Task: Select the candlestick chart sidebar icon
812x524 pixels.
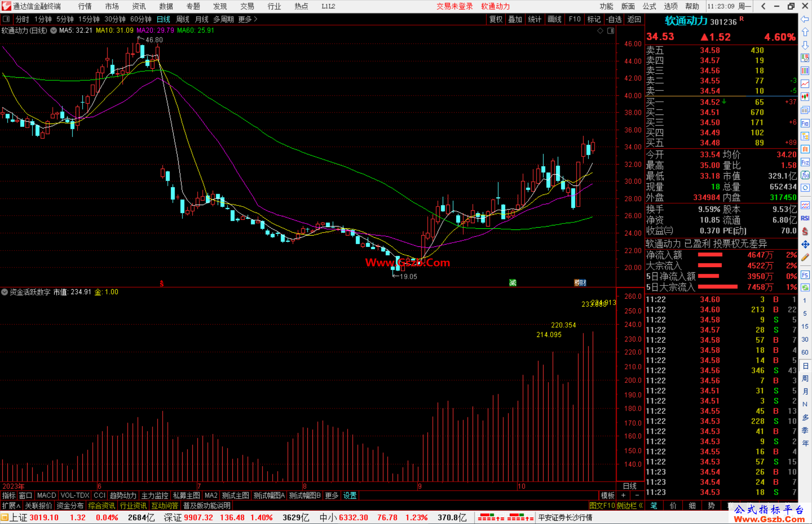Action: [x=805, y=97]
